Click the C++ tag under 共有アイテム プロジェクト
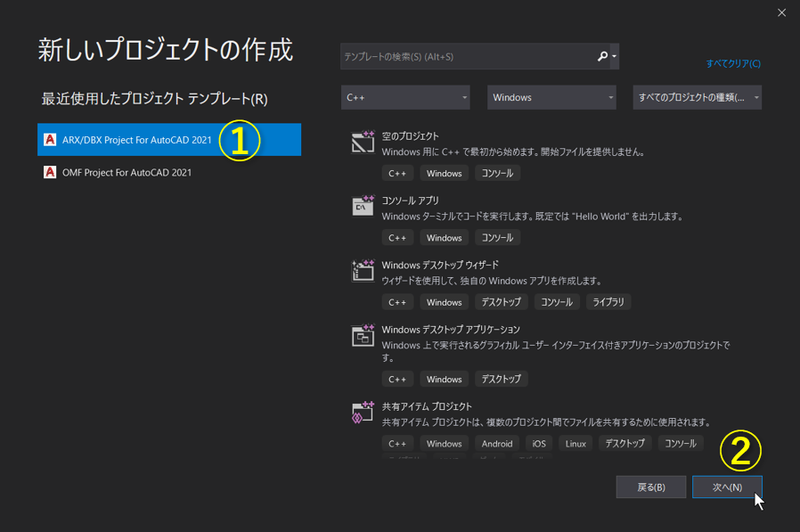The height and width of the screenshot is (532, 800). 397,443
